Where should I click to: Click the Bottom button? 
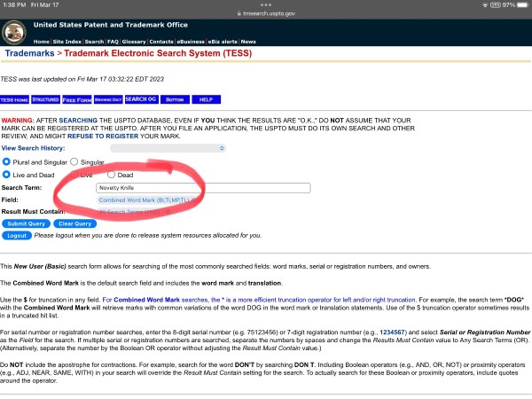[175, 99]
